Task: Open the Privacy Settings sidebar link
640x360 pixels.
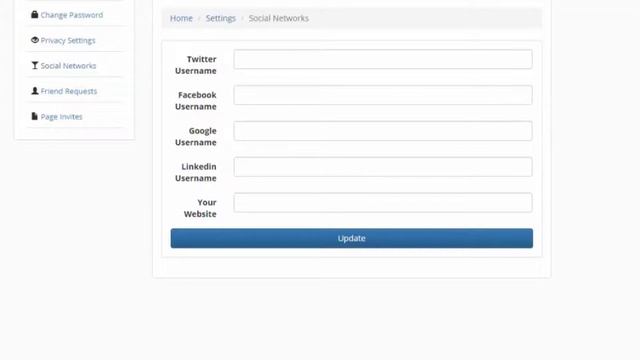Action: coord(68,40)
